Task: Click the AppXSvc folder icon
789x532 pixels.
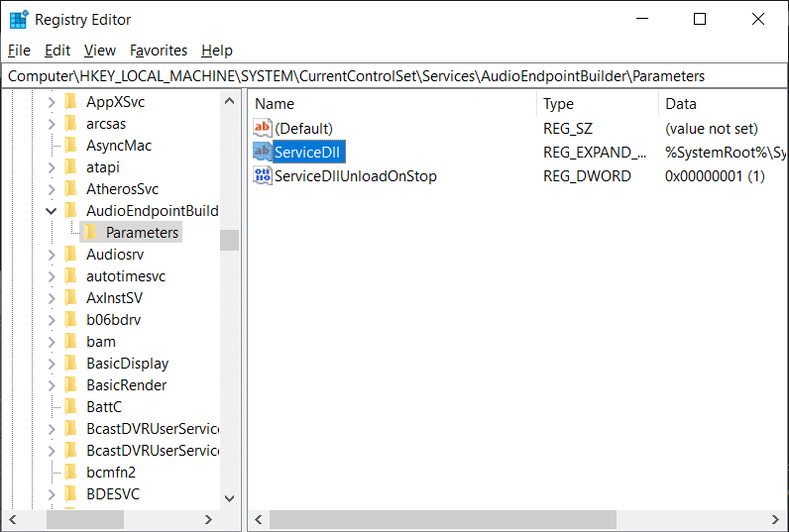Action: tap(71, 102)
